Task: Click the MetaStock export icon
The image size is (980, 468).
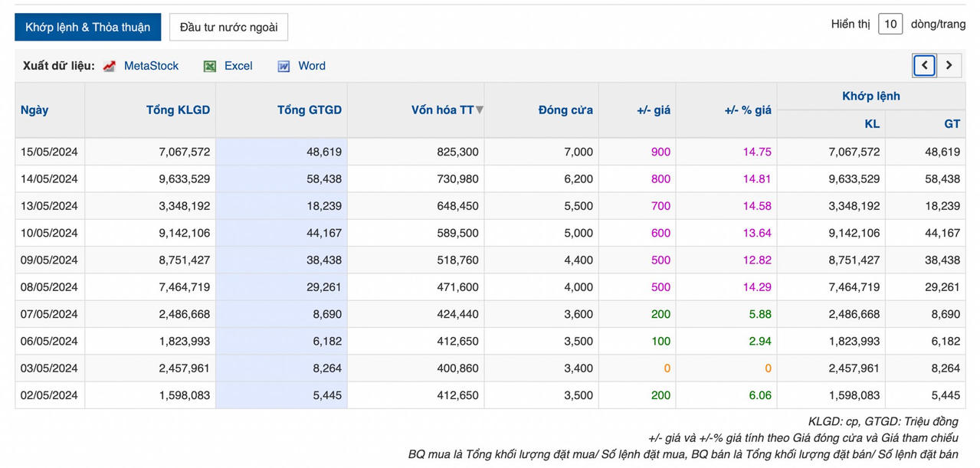Action: tap(110, 67)
